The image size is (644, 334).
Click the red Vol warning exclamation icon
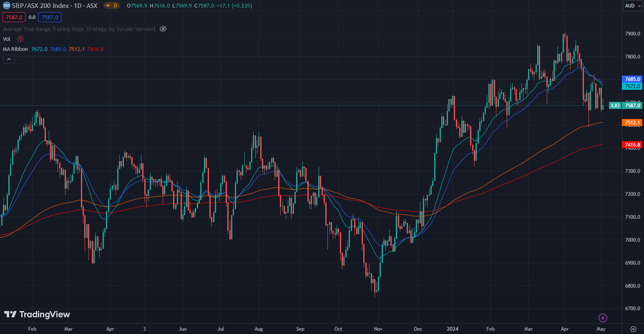[20, 39]
